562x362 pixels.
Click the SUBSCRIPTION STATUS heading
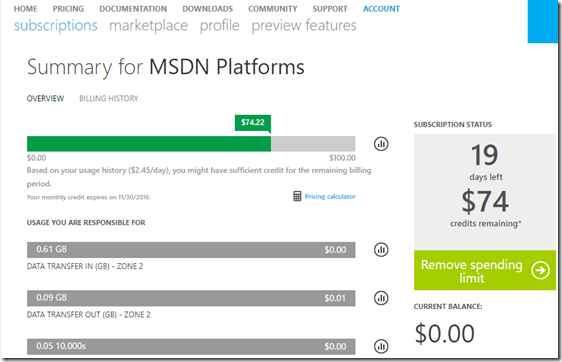pyautogui.click(x=453, y=125)
